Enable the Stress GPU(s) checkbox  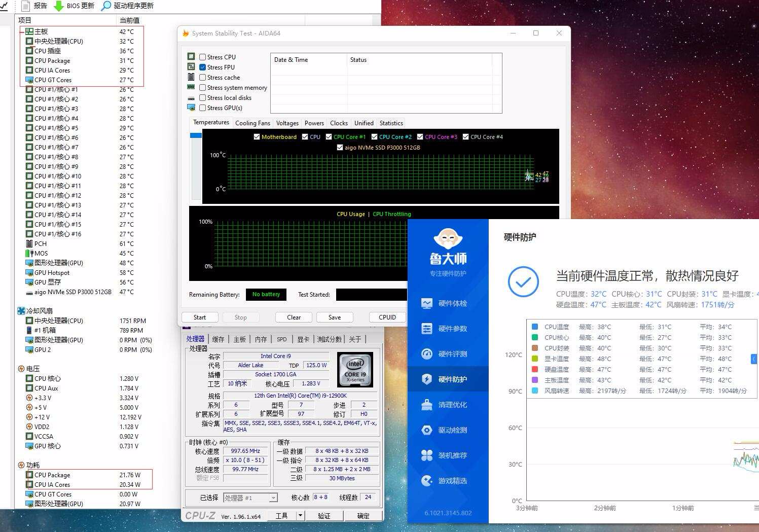(x=203, y=108)
